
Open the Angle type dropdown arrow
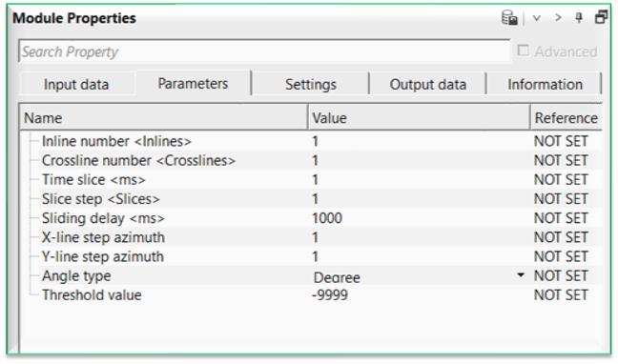(x=521, y=275)
